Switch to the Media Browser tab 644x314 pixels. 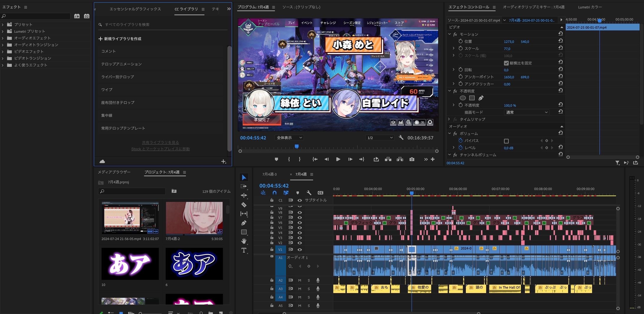[114, 172]
